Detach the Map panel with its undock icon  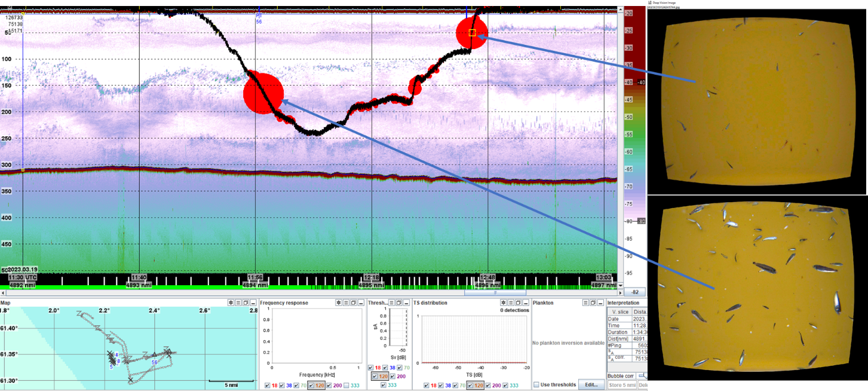[x=246, y=302]
